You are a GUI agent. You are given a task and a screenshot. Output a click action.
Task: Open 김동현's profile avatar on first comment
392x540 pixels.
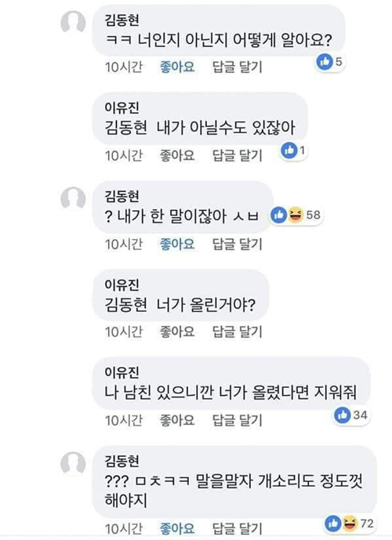pyautogui.click(x=73, y=23)
